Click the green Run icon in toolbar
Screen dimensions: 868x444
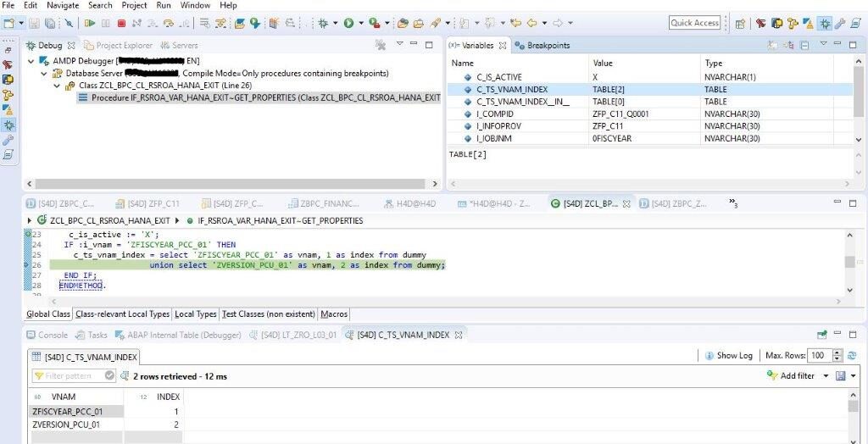point(348,24)
